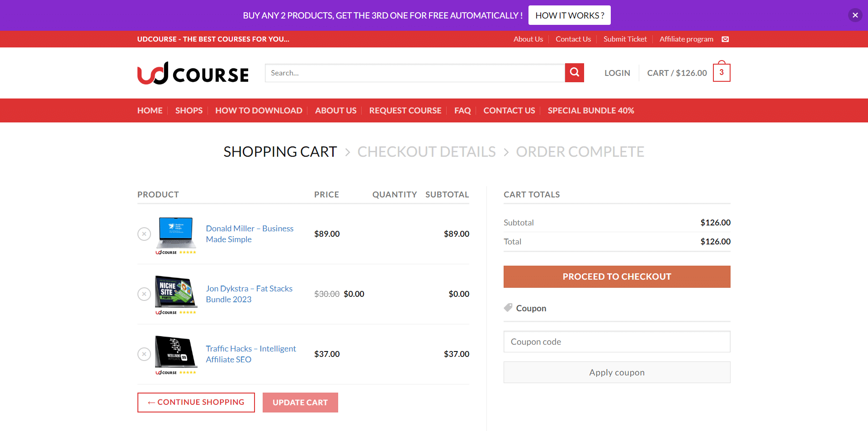Open SPECIAL BUNDLE 40% page
Viewport: 868px width, 431px height.
pyautogui.click(x=590, y=110)
